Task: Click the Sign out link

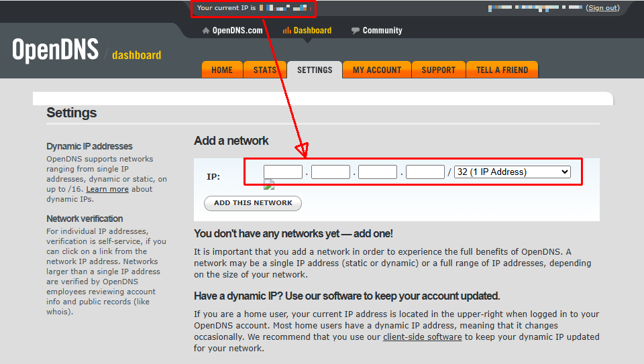Action: click(x=602, y=8)
